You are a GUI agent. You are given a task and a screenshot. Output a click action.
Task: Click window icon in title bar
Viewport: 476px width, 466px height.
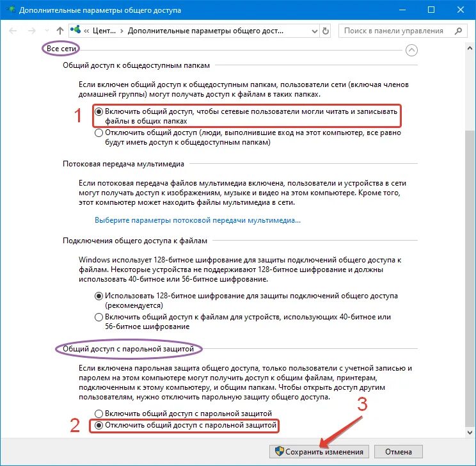[10, 9]
